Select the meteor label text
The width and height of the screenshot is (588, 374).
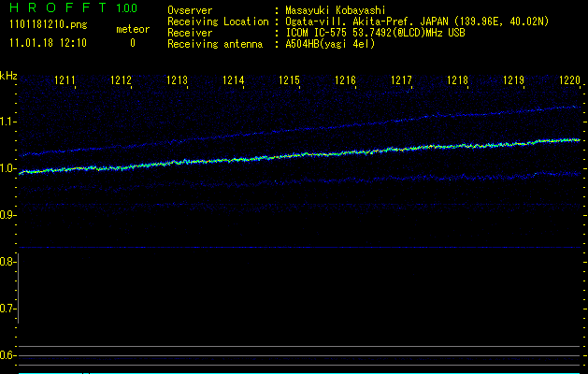coord(132,29)
